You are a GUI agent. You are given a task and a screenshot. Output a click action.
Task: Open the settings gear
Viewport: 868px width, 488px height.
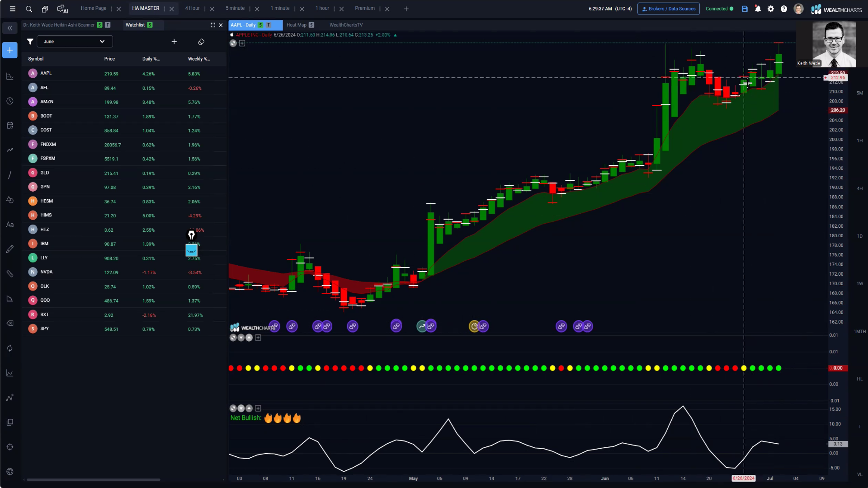[771, 9]
